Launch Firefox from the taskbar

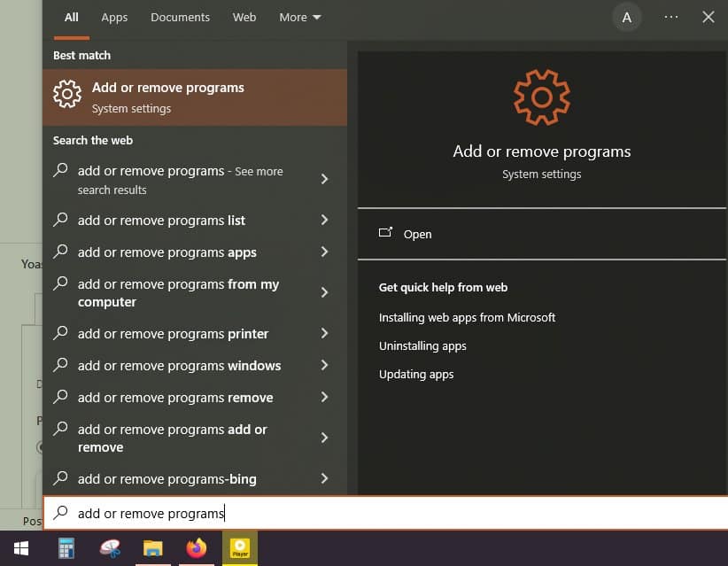196,549
